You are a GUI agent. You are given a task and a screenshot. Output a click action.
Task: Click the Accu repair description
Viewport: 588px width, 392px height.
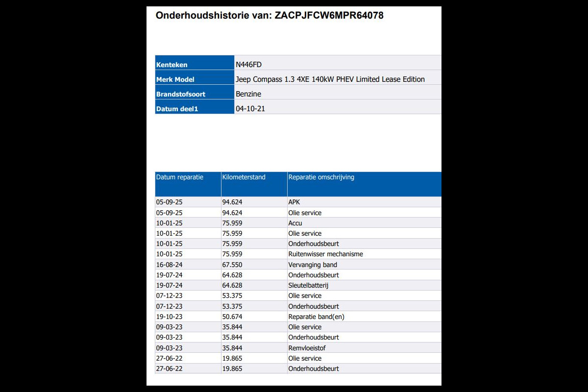pos(295,223)
